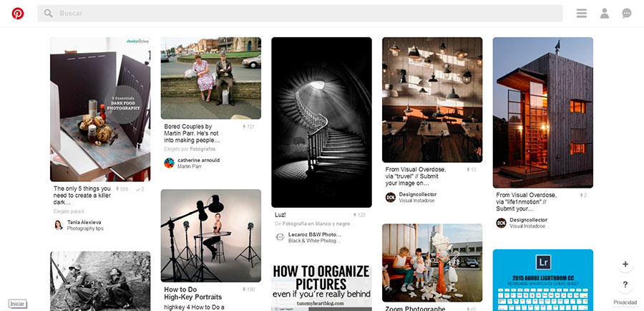Click the 'Luz!' pin title
This screenshot has height=311, width=644.
[x=280, y=215]
